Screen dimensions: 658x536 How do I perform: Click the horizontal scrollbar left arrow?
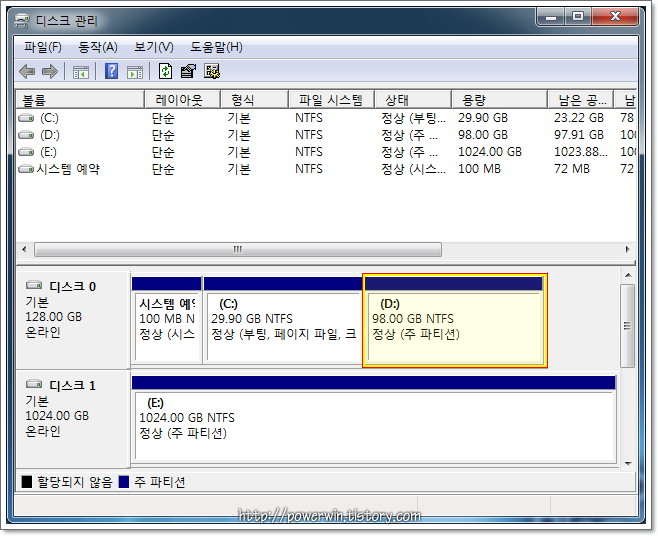pyautogui.click(x=24, y=249)
